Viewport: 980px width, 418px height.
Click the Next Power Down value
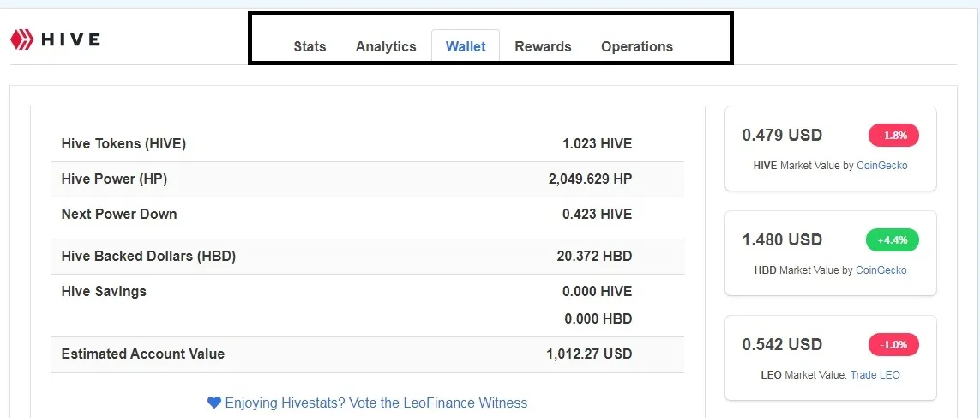tap(597, 214)
